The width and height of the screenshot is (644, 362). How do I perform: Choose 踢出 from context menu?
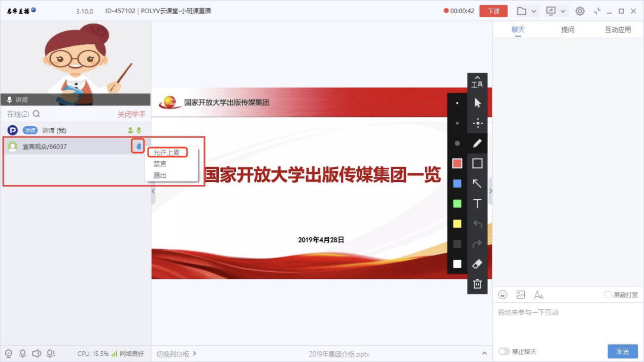pos(160,175)
